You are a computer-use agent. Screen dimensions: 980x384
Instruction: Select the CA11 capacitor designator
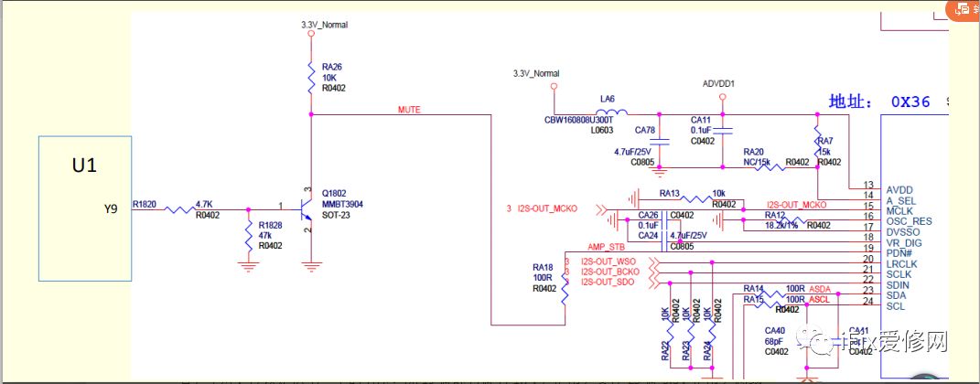(701, 120)
